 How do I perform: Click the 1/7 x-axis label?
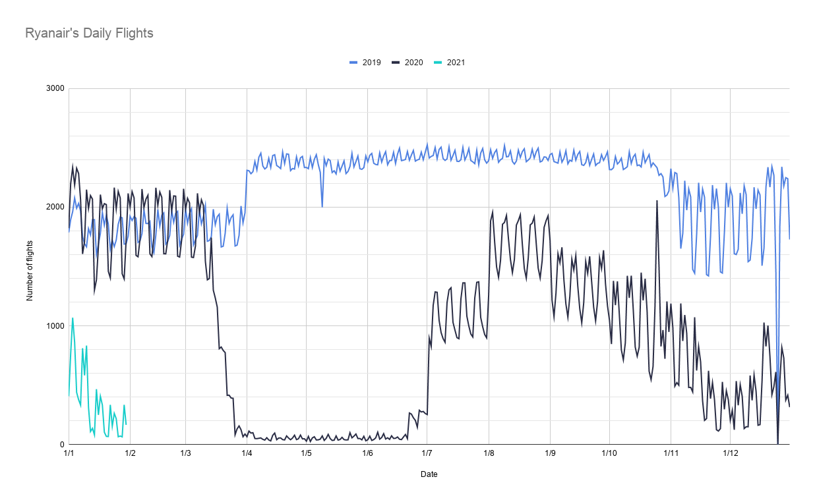(x=427, y=454)
